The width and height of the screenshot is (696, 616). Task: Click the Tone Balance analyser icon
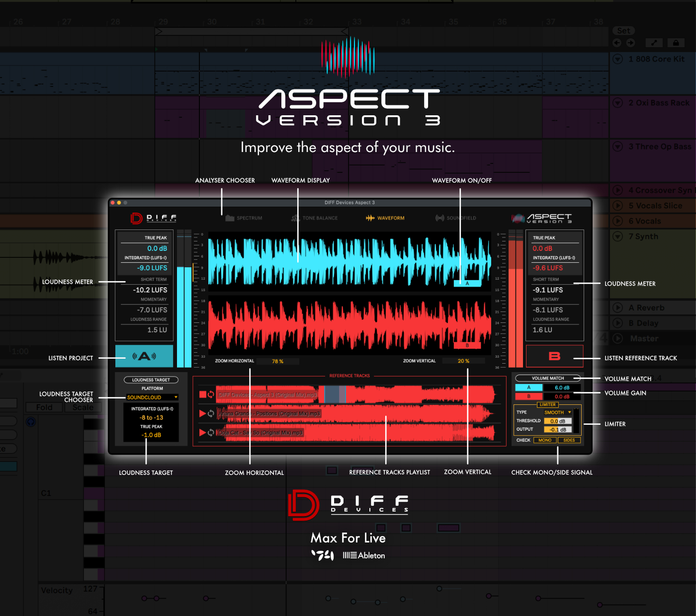pyautogui.click(x=295, y=218)
